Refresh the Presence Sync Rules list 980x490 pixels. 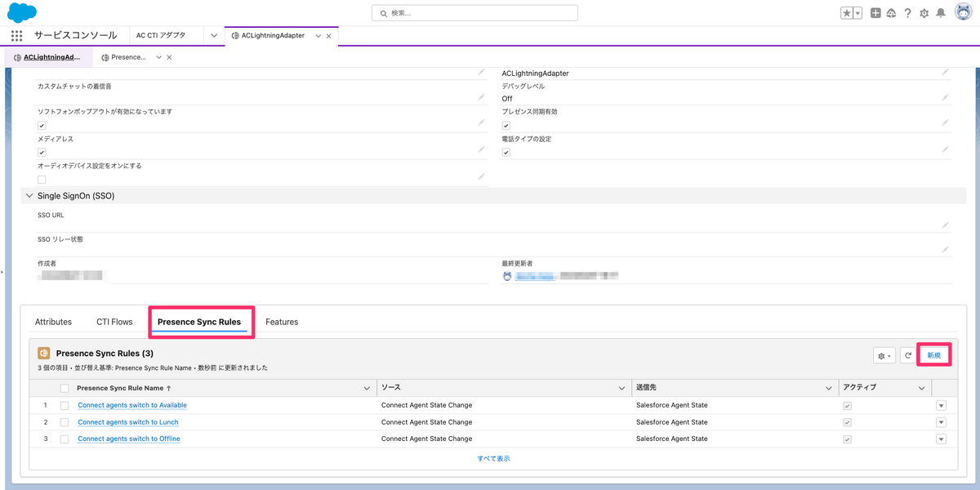pos(908,356)
